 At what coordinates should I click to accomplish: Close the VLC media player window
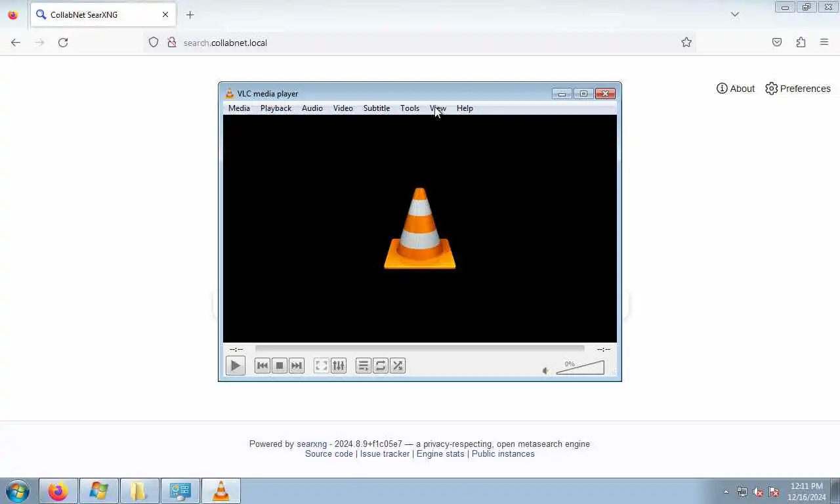tap(605, 94)
